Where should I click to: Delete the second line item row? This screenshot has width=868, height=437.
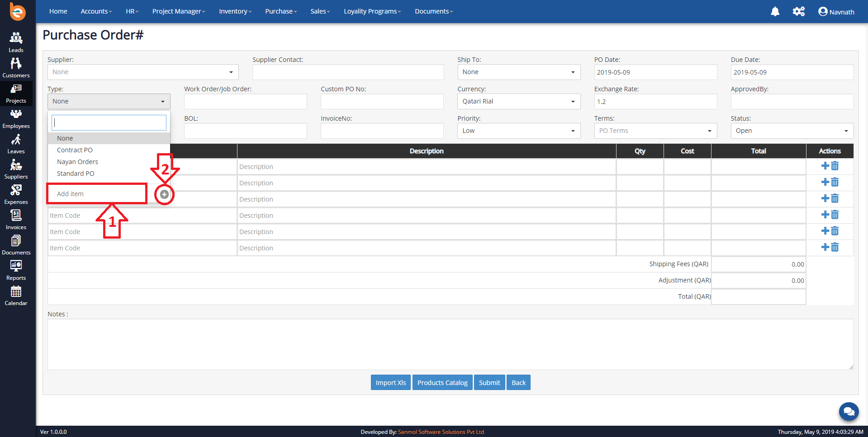pyautogui.click(x=835, y=182)
